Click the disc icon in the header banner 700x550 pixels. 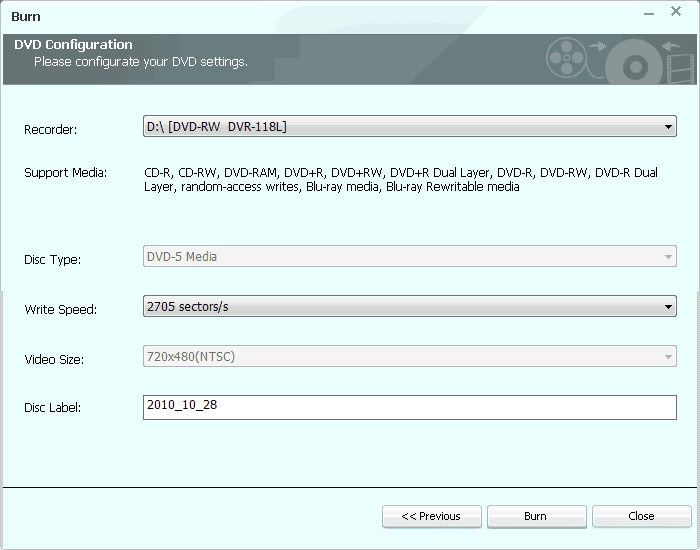(633, 64)
